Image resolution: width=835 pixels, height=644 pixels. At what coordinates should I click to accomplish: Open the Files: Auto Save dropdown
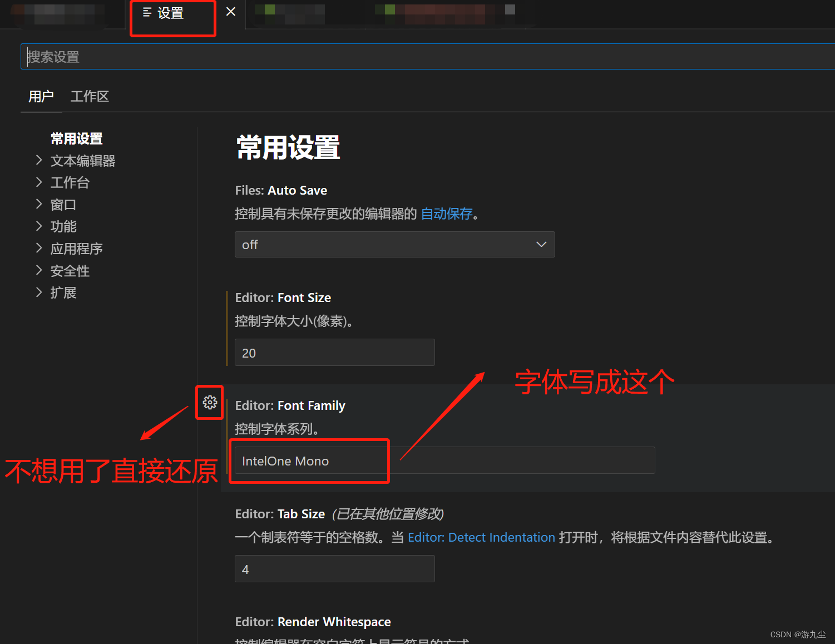click(x=394, y=244)
